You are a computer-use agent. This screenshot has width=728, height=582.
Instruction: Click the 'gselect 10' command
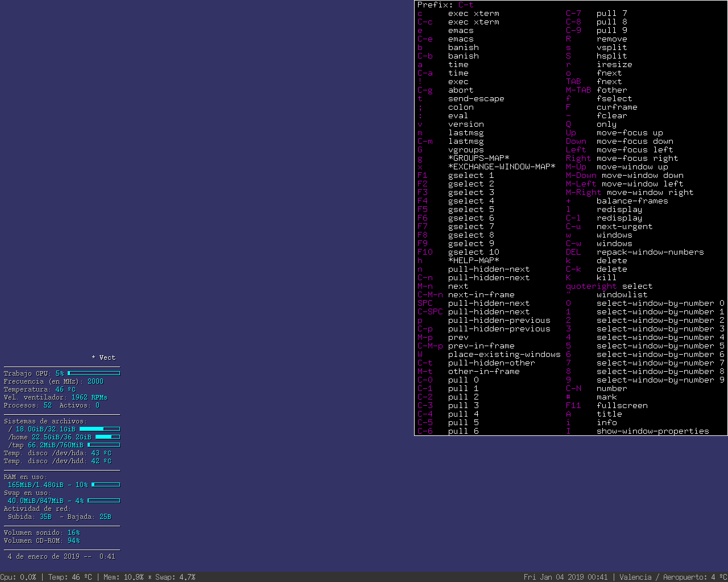click(x=474, y=252)
